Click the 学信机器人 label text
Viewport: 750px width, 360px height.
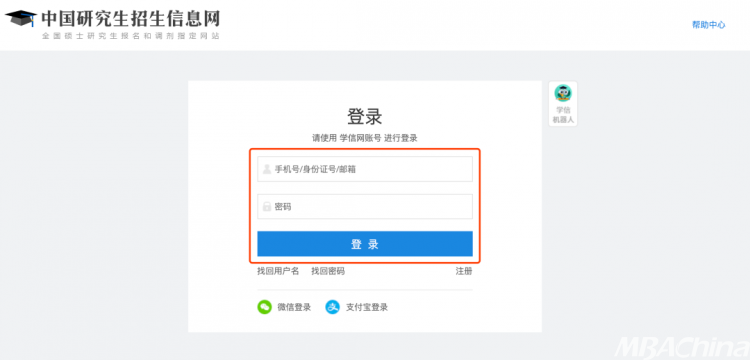[563, 115]
